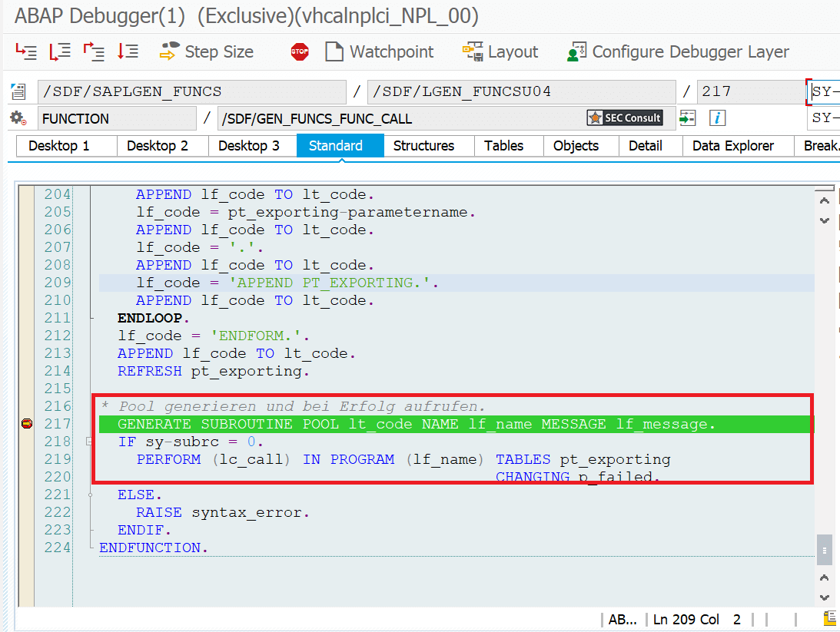
Task: Click the Step Return icon
Action: click(x=94, y=51)
